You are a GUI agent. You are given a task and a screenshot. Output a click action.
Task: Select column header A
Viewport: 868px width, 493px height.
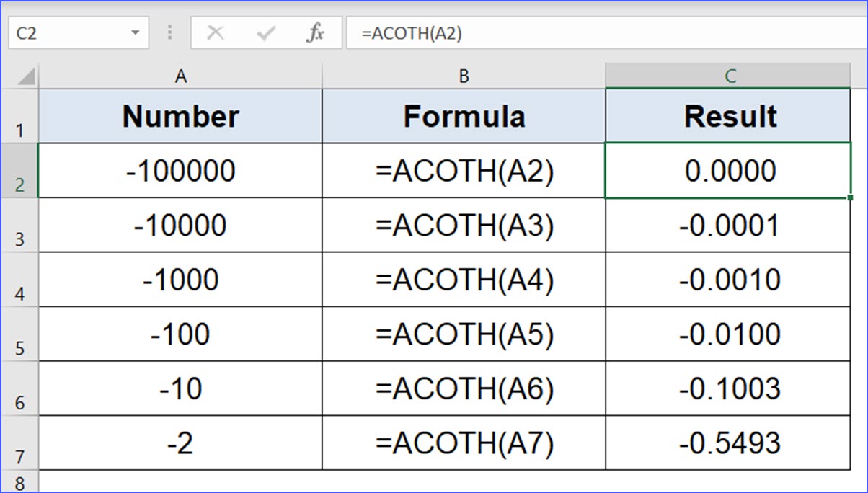(180, 75)
